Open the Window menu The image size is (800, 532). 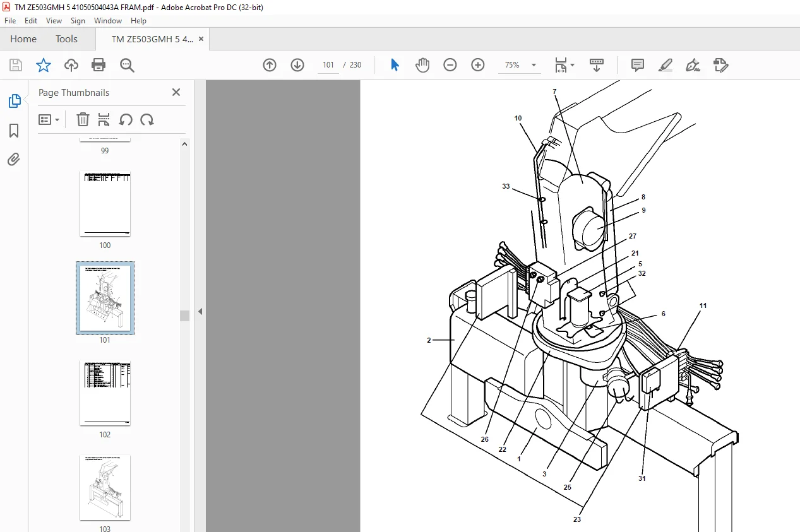pos(108,21)
